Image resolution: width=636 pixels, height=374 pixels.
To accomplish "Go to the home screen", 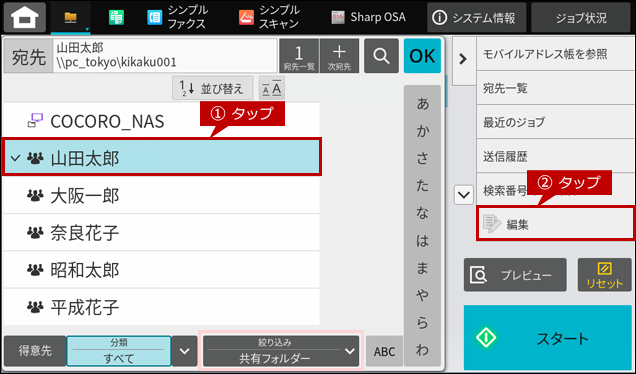I will [x=25, y=17].
